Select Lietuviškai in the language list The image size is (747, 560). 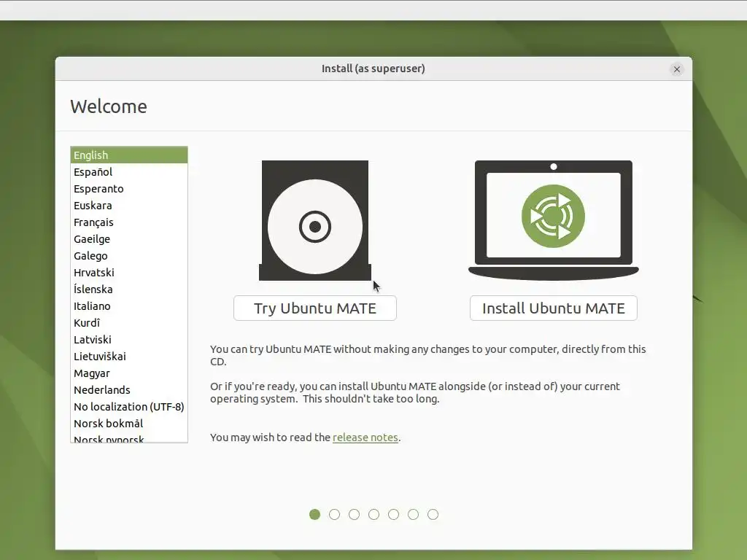click(x=129, y=356)
